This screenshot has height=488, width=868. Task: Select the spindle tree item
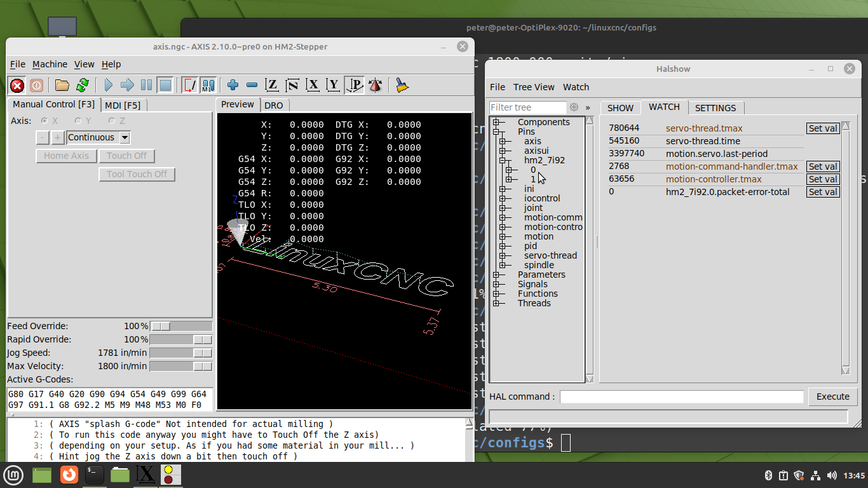[x=539, y=265]
